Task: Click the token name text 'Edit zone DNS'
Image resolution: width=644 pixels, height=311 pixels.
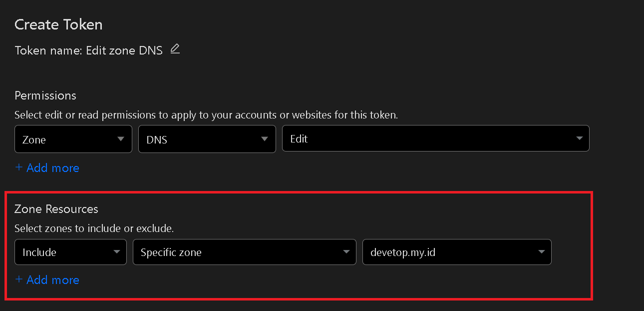Action: tap(124, 50)
